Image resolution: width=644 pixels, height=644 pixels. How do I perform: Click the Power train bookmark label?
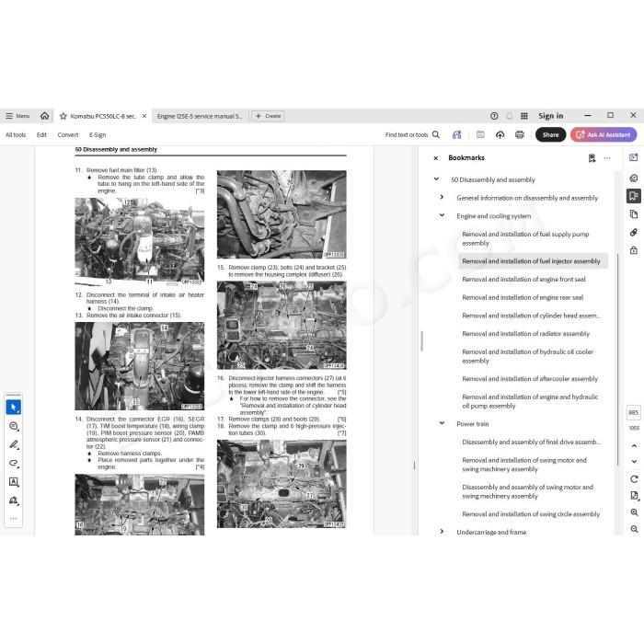[x=472, y=424]
